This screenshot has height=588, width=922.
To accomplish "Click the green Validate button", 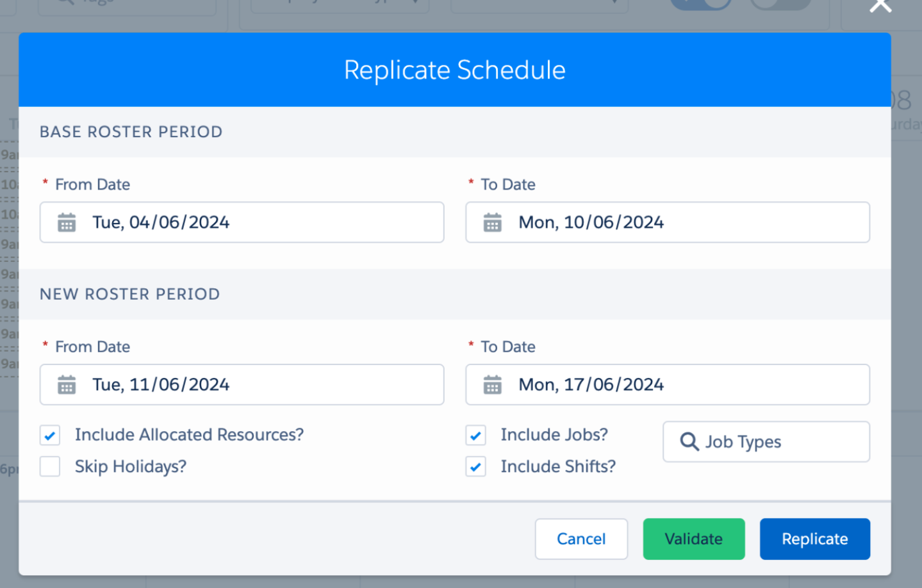I will click(x=694, y=539).
